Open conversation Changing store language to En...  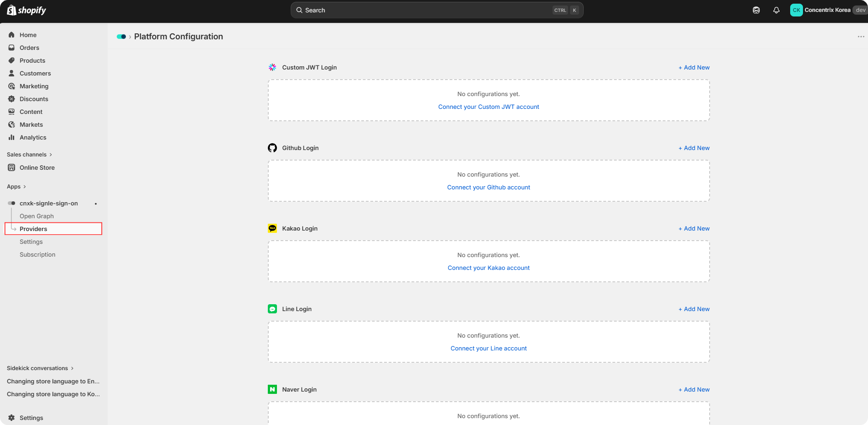click(54, 381)
